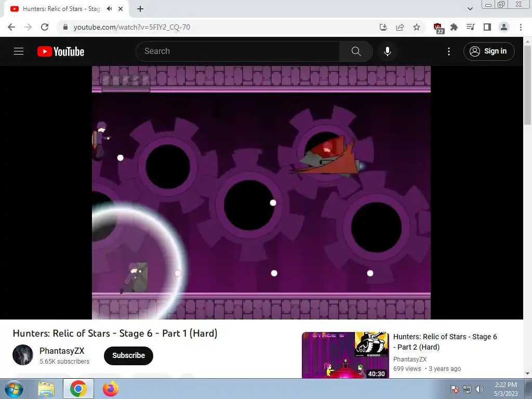Click PhantasyZX under the suggested video
Image resolution: width=532 pixels, height=399 pixels.
click(x=410, y=360)
